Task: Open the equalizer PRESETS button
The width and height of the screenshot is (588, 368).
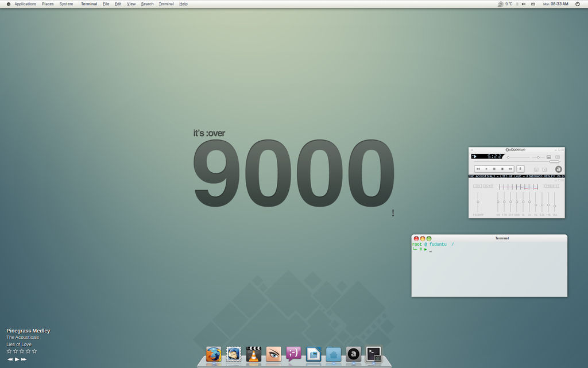Action: [552, 186]
